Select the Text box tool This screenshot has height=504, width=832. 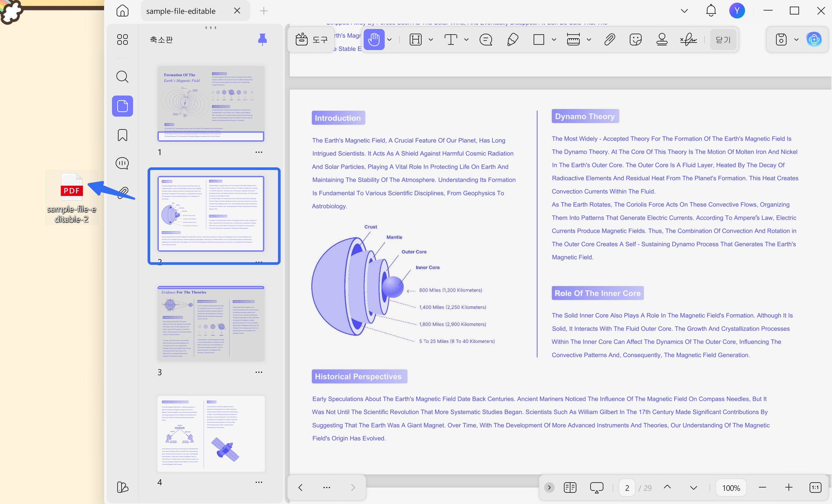click(x=451, y=40)
